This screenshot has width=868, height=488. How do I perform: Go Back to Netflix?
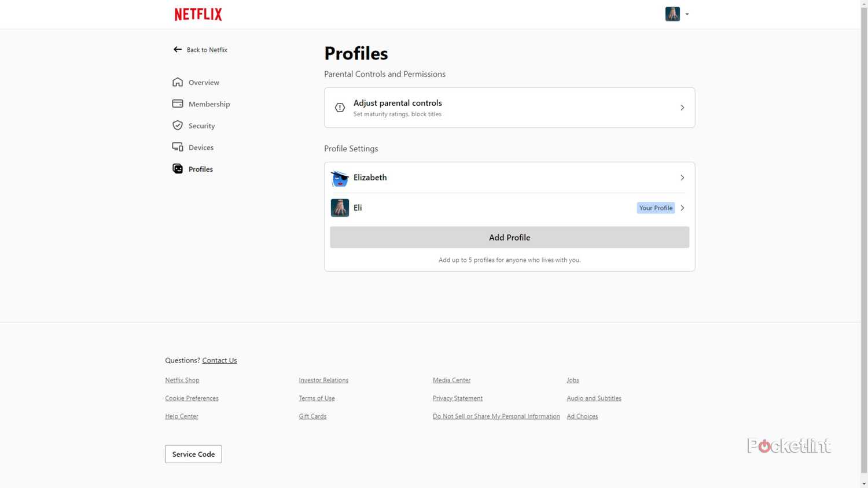pos(200,50)
